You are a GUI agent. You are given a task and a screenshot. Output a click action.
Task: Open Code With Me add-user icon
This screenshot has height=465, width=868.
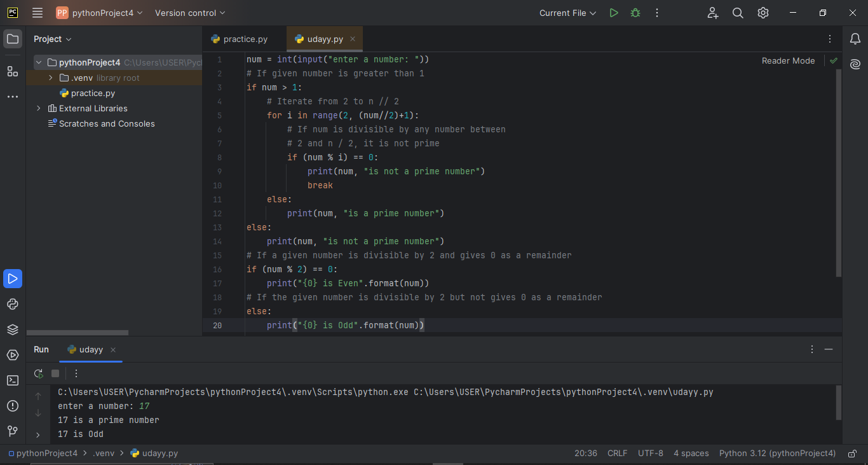[x=712, y=13]
